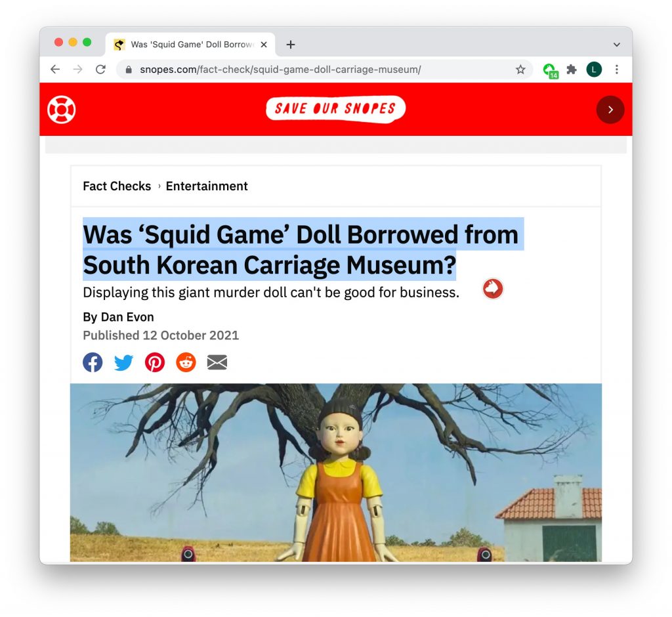Image resolution: width=672 pixels, height=617 pixels.
Task: Open a new tab with plus button
Action: click(x=291, y=45)
